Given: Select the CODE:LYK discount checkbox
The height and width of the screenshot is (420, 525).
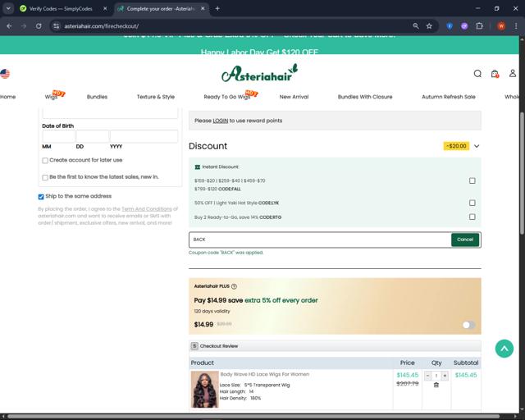Looking at the screenshot, I should click(472, 203).
